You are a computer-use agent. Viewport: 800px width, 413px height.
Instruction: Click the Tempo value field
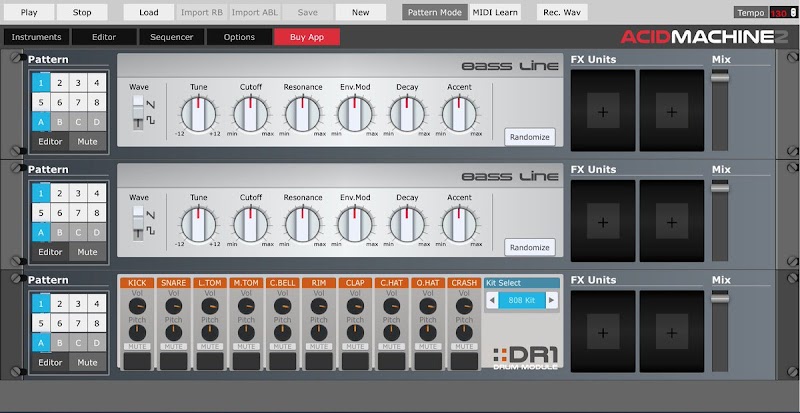click(779, 13)
